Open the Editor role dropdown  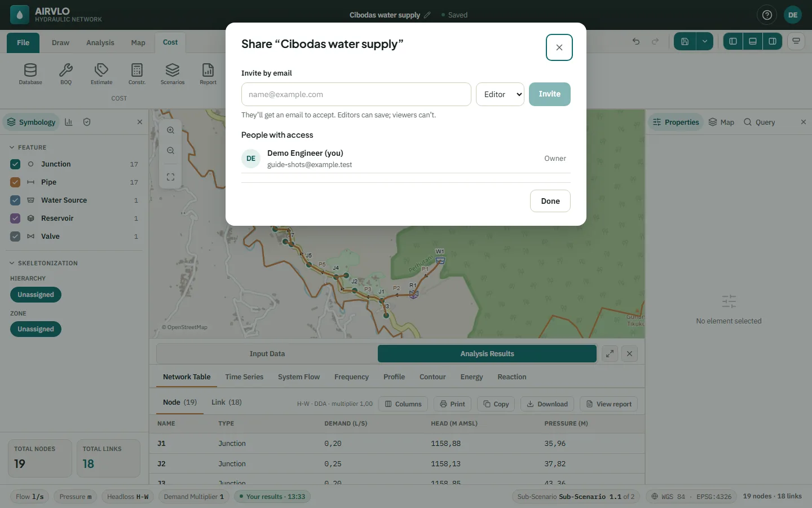point(500,94)
